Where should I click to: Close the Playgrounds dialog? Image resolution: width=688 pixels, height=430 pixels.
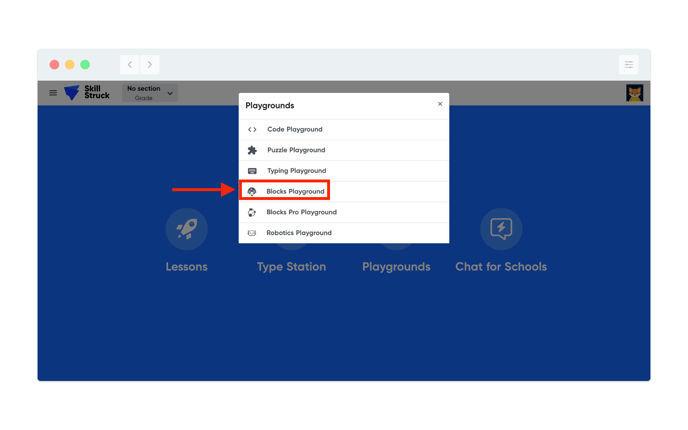click(440, 104)
